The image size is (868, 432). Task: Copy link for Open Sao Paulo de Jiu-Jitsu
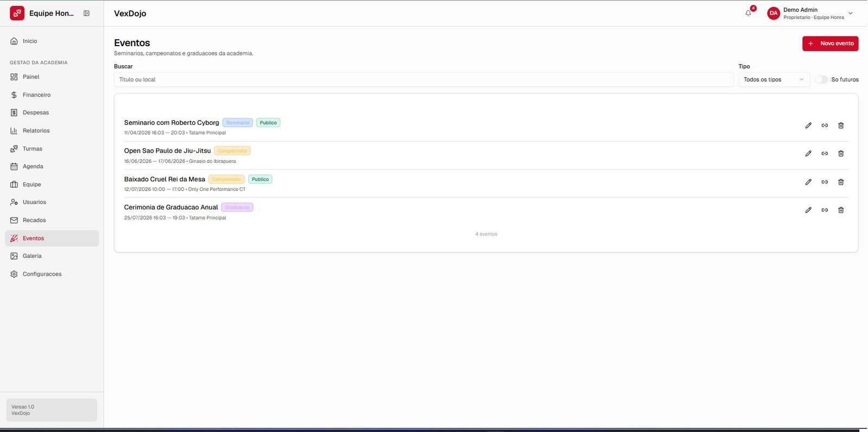(x=825, y=154)
